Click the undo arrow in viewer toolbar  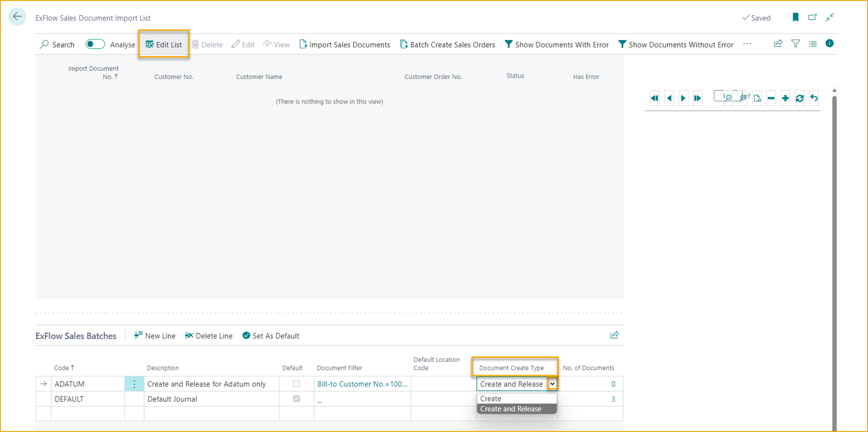coord(814,98)
